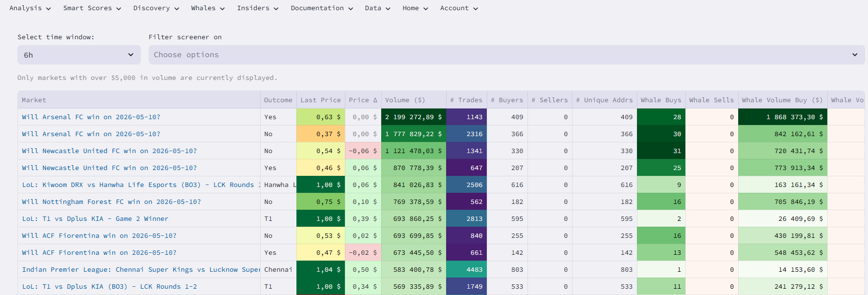Click buyers cell 616
The width and height of the screenshot is (868, 295).
pyautogui.click(x=507, y=185)
